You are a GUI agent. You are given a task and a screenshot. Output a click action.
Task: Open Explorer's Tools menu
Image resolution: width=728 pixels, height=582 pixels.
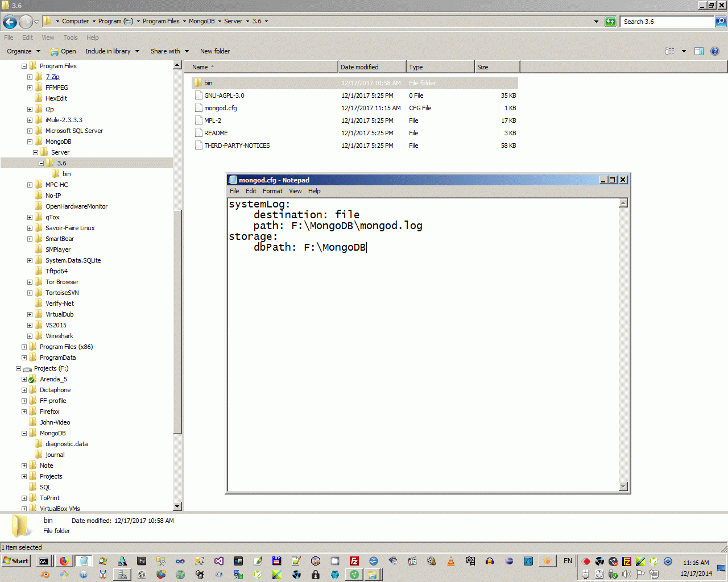tap(71, 38)
